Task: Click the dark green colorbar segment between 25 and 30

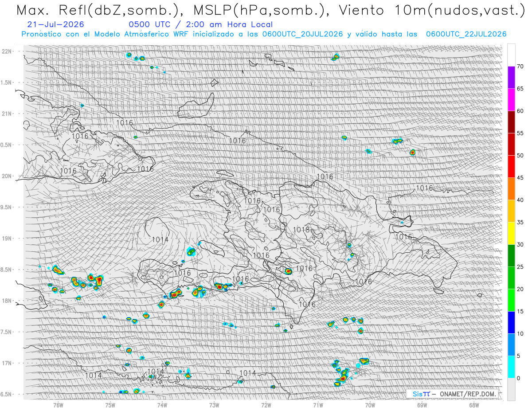Action: 511,255
